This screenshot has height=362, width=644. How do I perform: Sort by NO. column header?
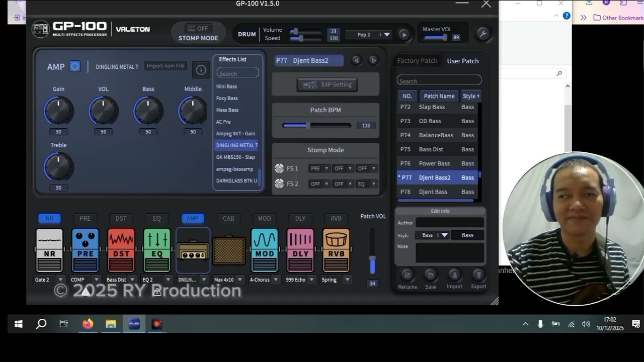[x=407, y=96]
